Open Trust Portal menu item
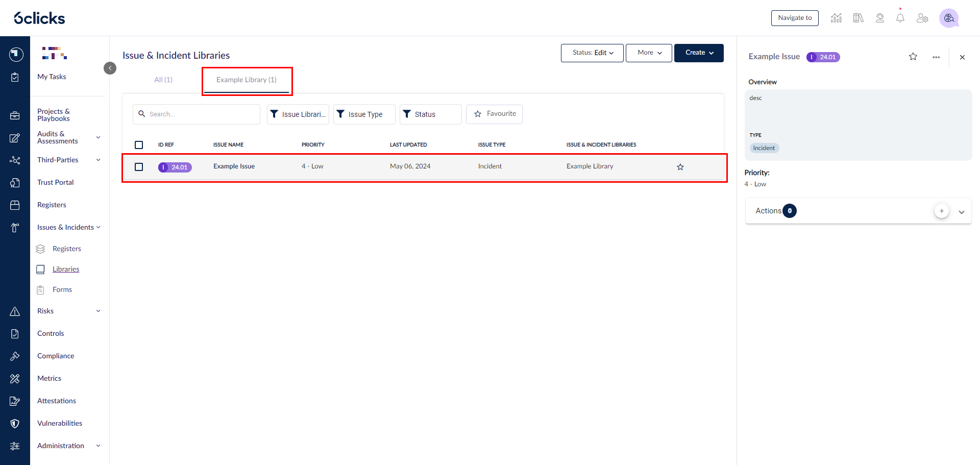The height and width of the screenshot is (465, 980). coord(55,182)
